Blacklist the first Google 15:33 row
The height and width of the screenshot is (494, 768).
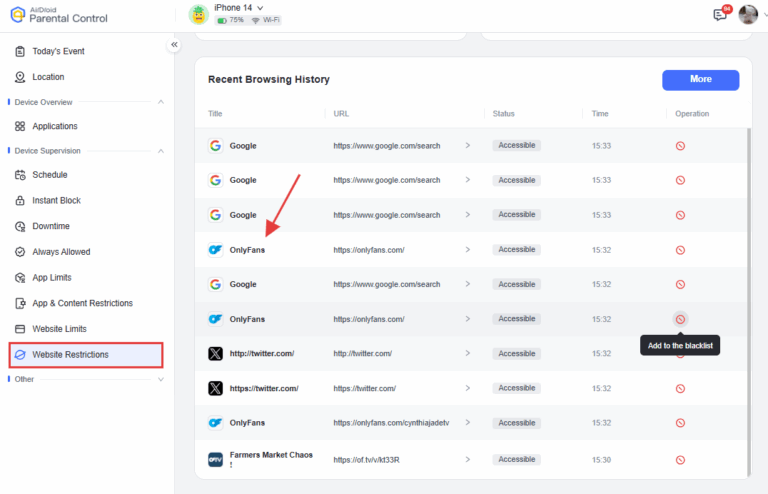(x=680, y=146)
